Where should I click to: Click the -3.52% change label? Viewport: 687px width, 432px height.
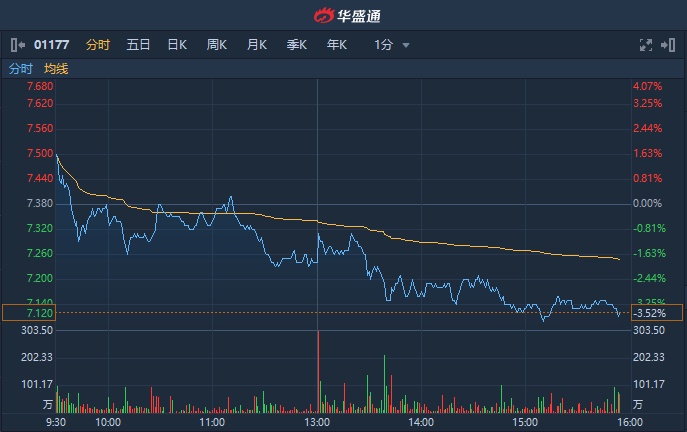click(x=657, y=313)
